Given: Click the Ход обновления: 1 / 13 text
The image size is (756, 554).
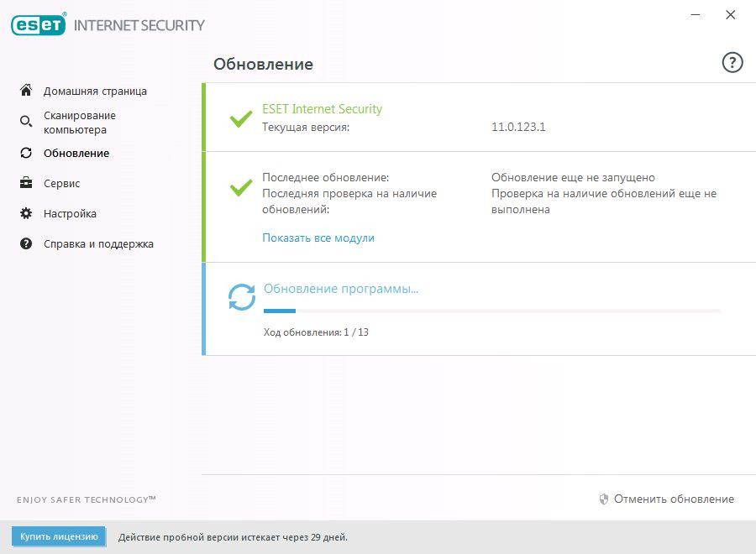Looking at the screenshot, I should pyautogui.click(x=316, y=332).
